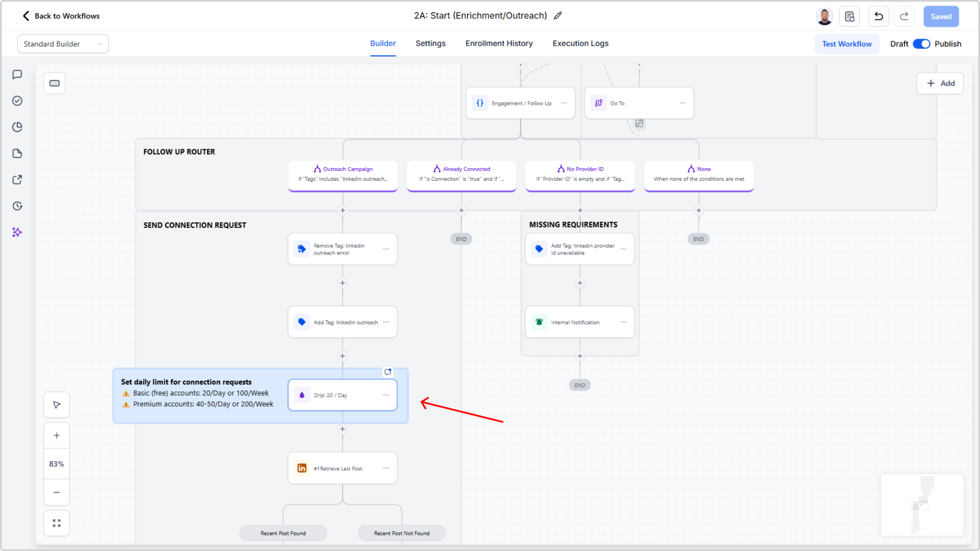
Task: Select the Outreach Campaign branch node
Action: click(343, 174)
